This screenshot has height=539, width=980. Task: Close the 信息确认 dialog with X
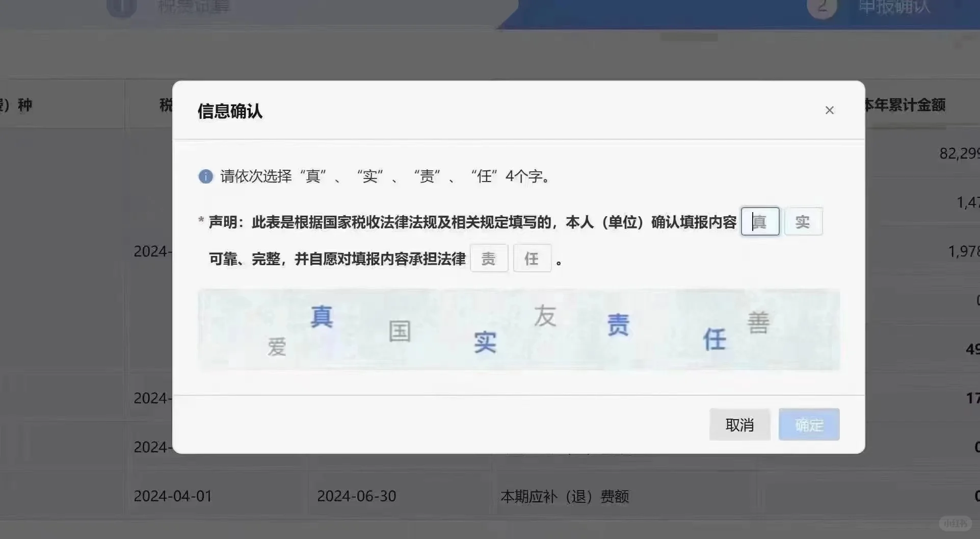(829, 110)
